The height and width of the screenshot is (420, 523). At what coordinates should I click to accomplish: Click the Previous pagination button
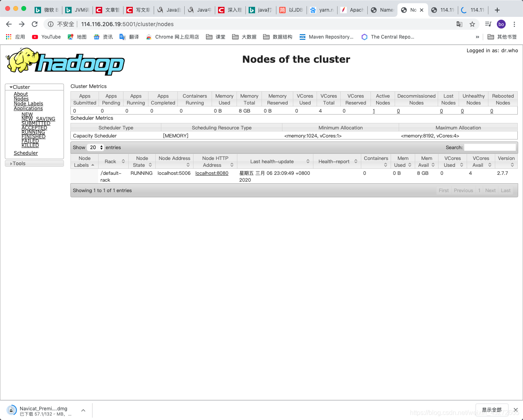click(463, 191)
